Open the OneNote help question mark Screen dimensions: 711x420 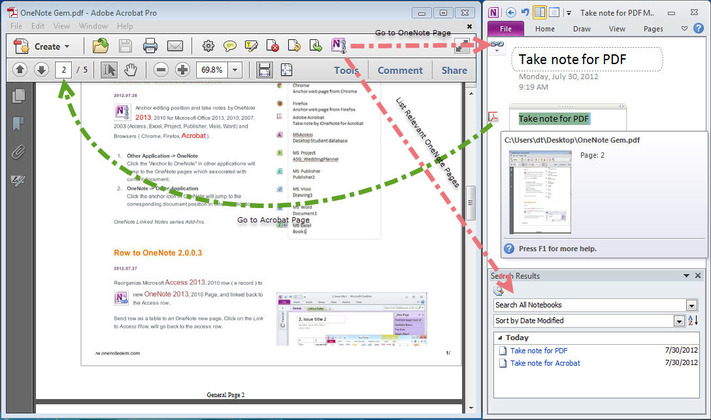click(x=699, y=29)
